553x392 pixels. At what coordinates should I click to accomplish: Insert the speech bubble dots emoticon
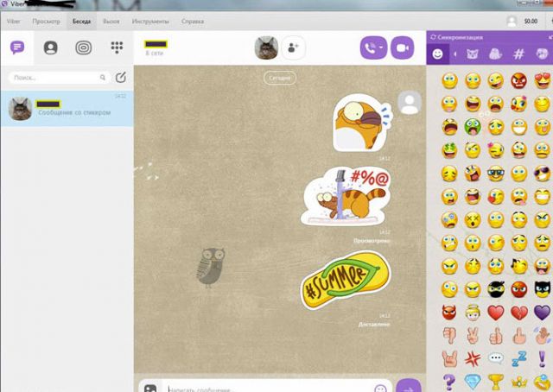click(x=495, y=358)
